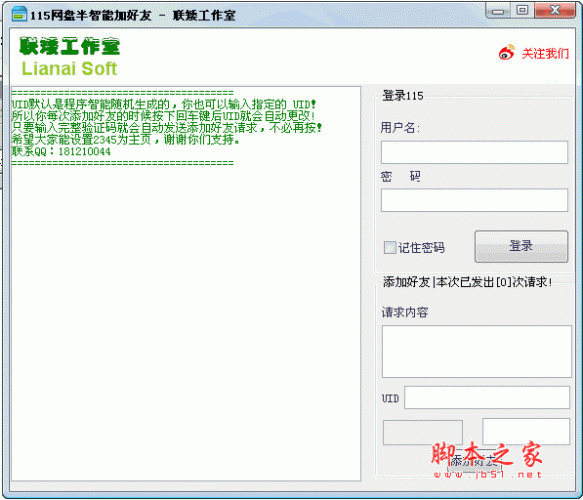Click the app icon in title bar
The image size is (583, 500).
(19, 14)
